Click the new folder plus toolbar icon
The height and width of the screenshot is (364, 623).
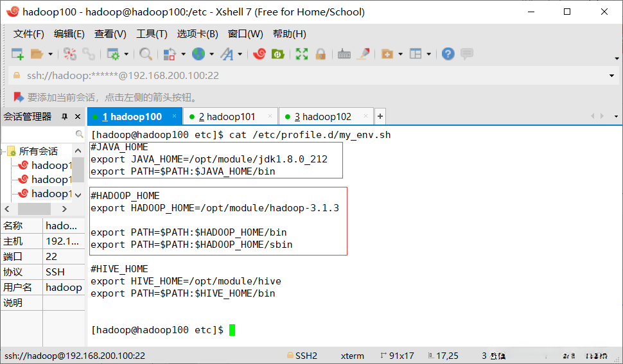pos(387,54)
